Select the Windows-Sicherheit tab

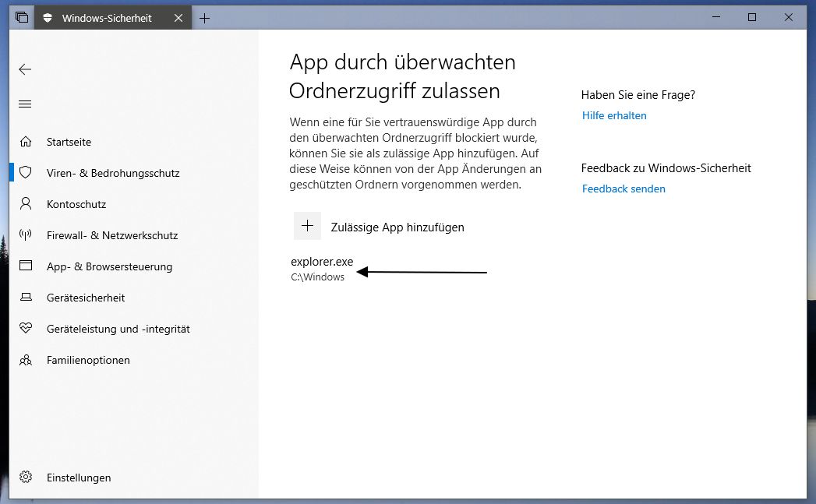(114, 18)
